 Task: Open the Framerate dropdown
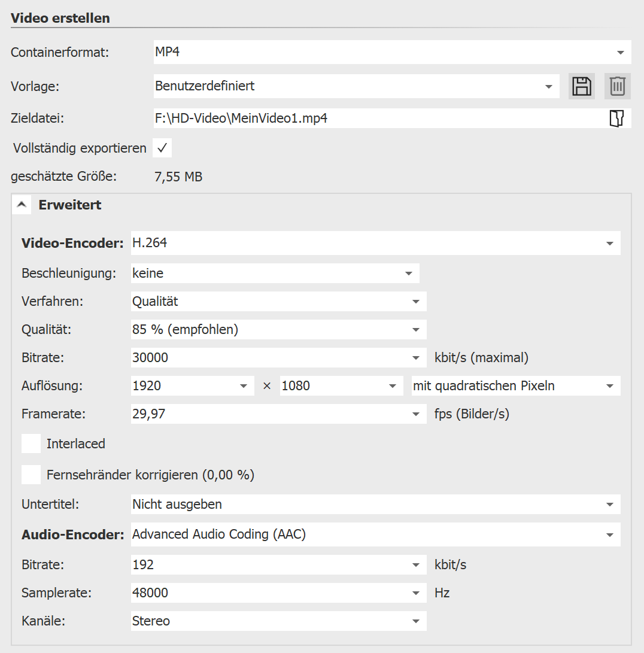click(x=416, y=414)
